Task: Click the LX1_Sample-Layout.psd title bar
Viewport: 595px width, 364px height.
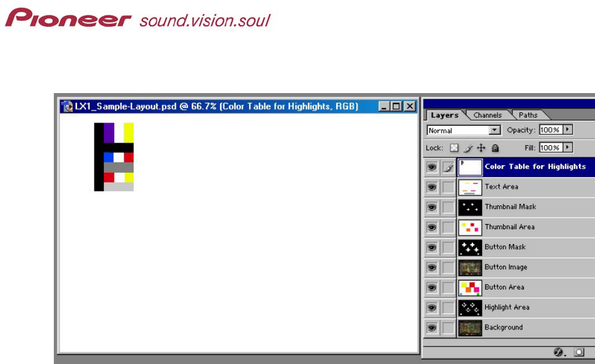Action: pos(239,107)
